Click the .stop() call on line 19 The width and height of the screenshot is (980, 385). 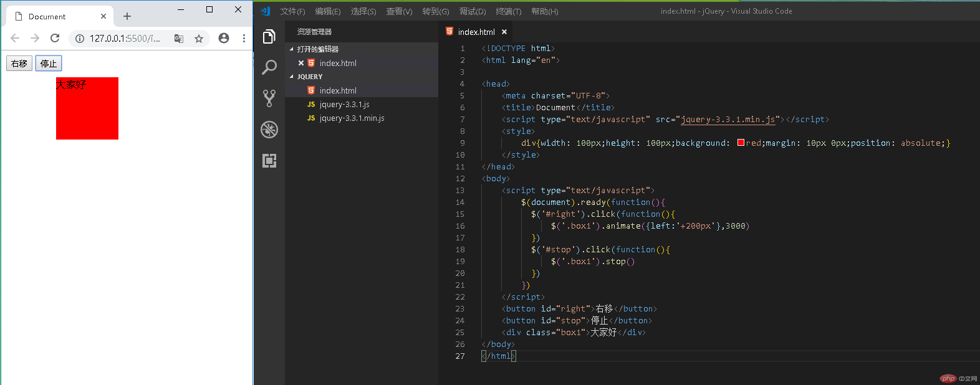click(x=618, y=261)
